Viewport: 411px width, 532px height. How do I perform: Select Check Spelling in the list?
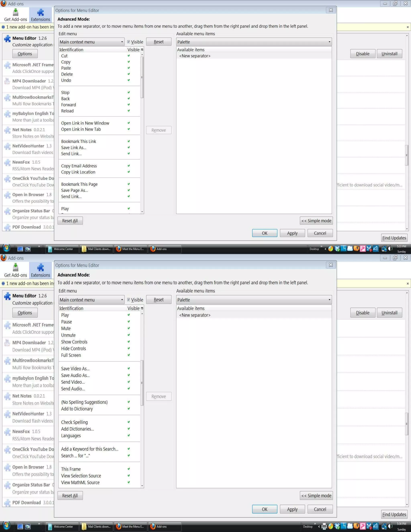tap(74, 422)
